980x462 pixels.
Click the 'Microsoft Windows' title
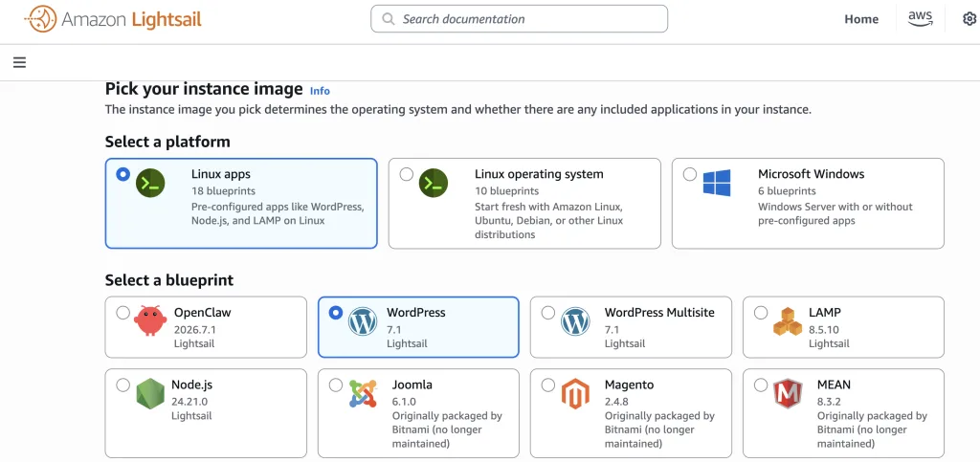coord(811,174)
